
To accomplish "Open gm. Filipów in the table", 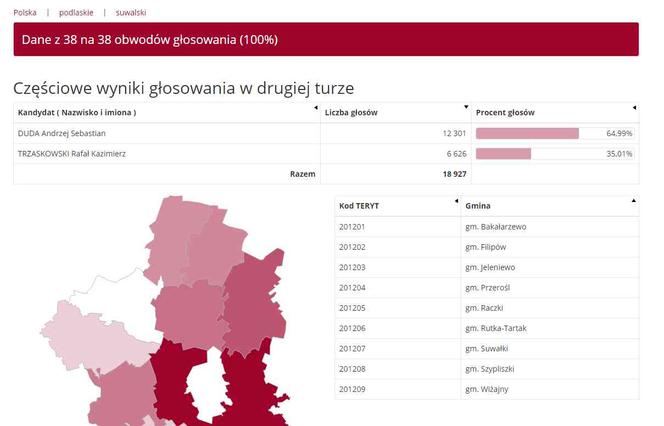I will (485, 247).
